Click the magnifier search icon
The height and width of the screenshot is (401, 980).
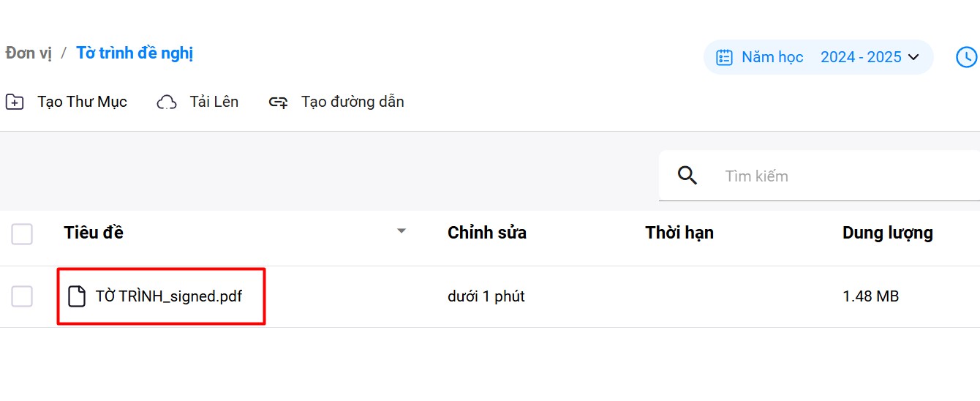coord(687,176)
